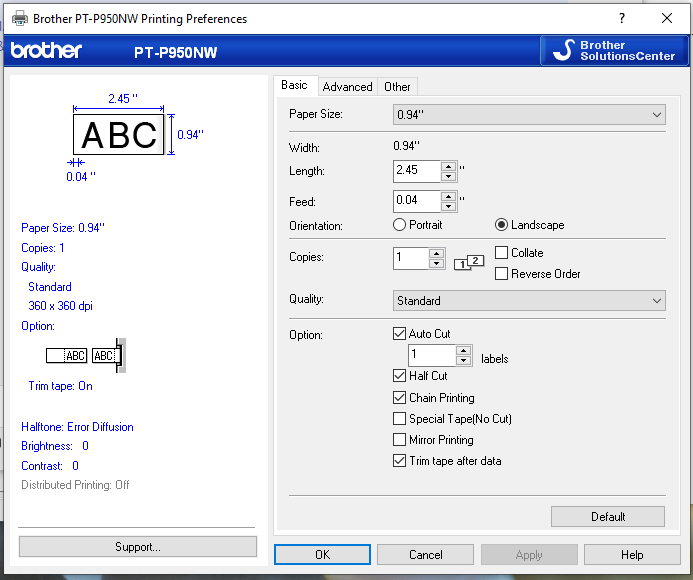
Task: Increase Copies with the up arrow
Action: point(436,254)
